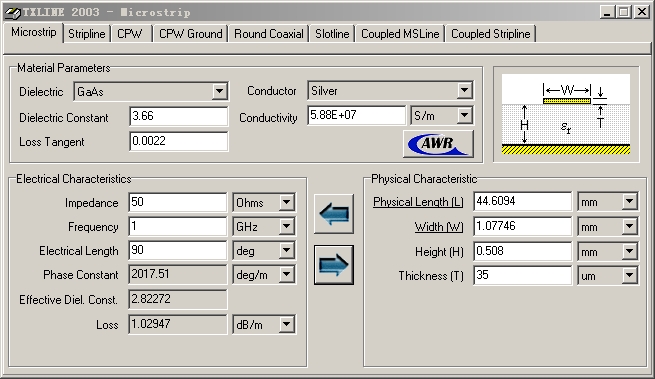655x379 pixels.
Task: Click the Thickness field showing 35
Action: pos(522,275)
